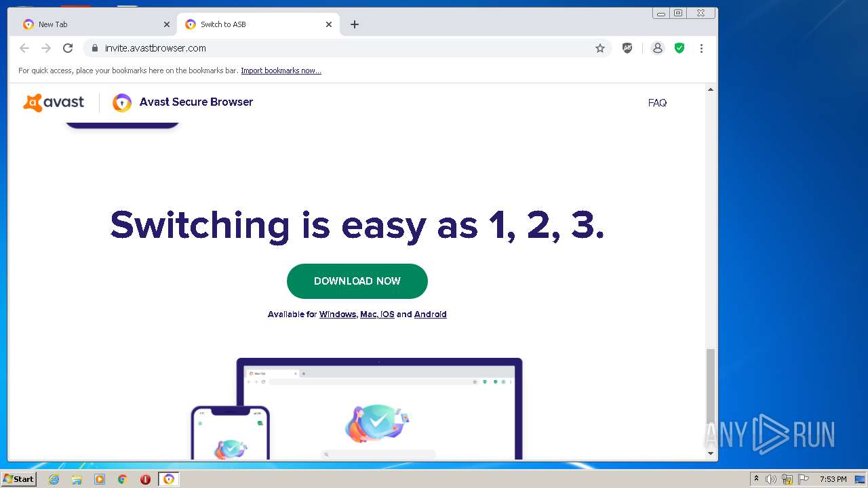Open the iOS download link
Screen dimensions: 868x488
(387, 314)
